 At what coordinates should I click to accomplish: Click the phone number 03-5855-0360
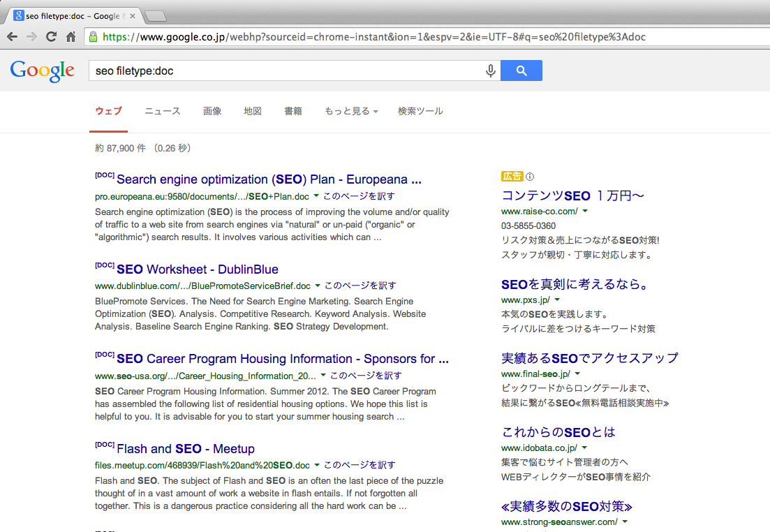point(528,226)
